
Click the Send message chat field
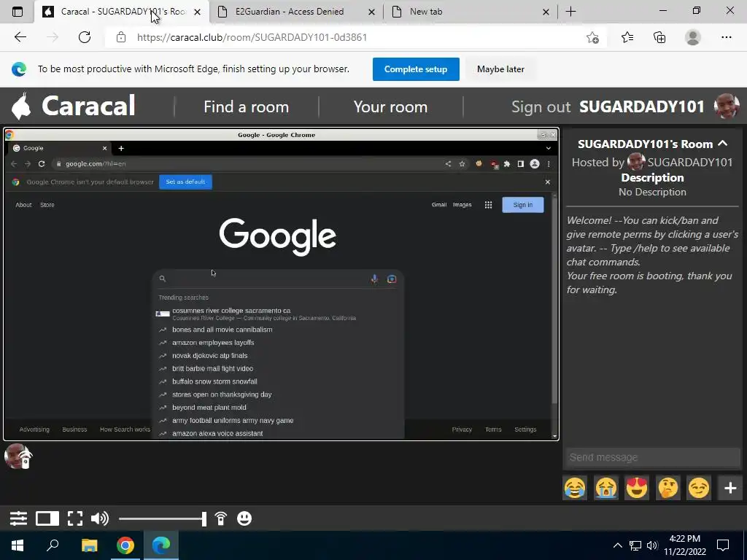pos(653,457)
